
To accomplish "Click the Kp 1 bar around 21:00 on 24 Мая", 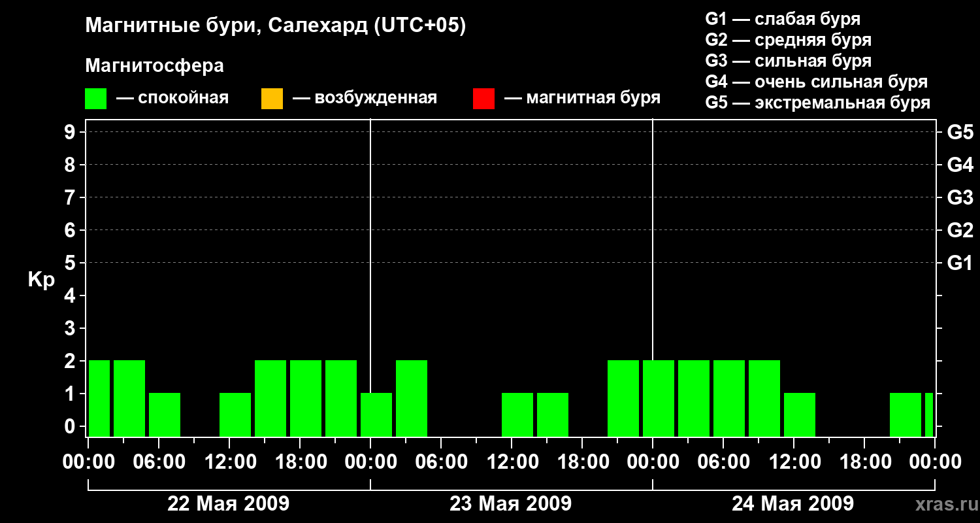I will pos(906,414).
